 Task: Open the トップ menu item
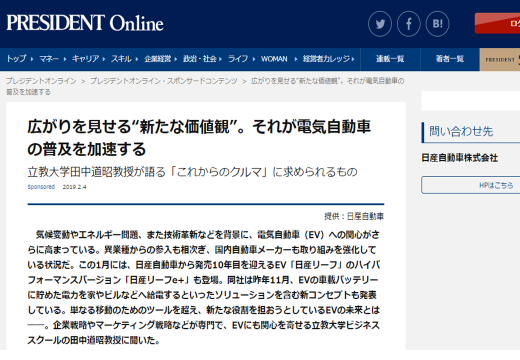tap(16, 59)
